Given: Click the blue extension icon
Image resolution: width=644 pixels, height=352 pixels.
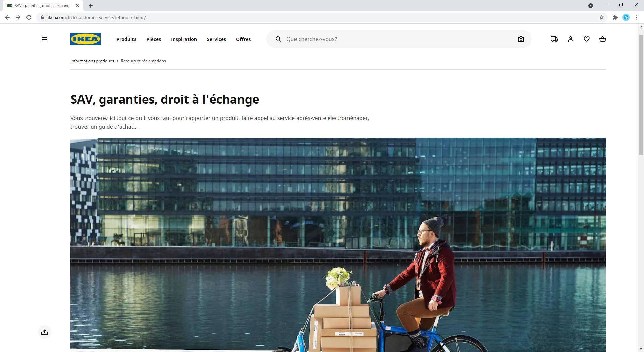Looking at the screenshot, I should 626,17.
